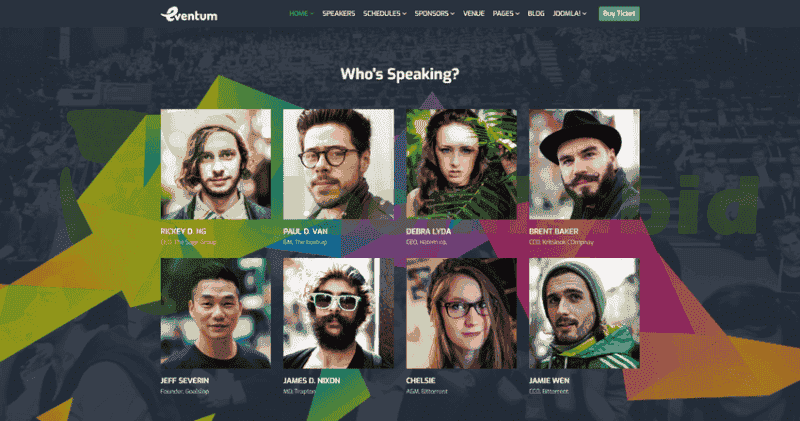Expand the Joomla! dropdown

tap(569, 14)
